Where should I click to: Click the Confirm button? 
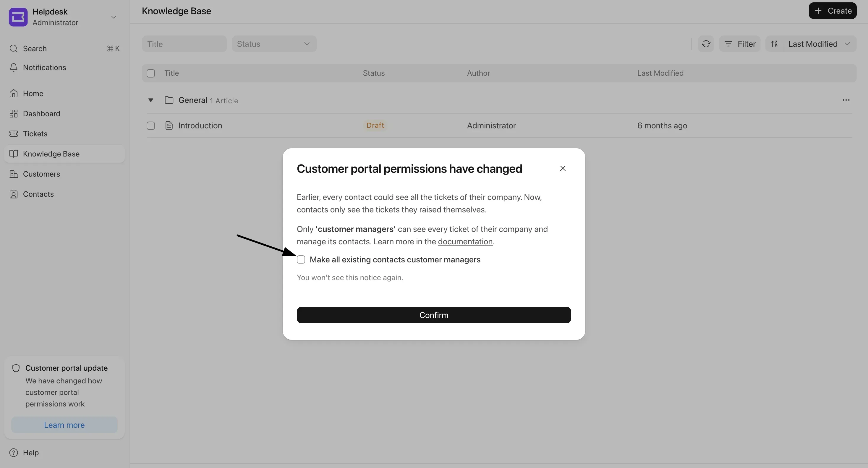pyautogui.click(x=434, y=315)
